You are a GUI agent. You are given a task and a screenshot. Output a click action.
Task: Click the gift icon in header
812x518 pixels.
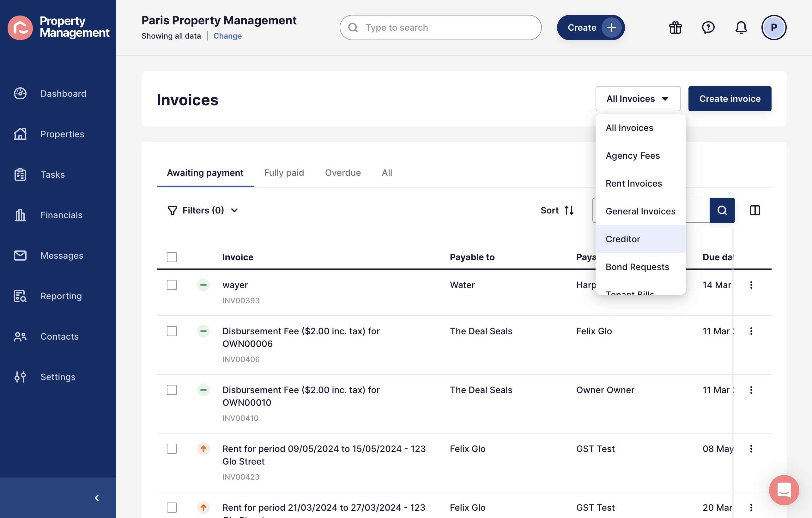pos(676,27)
